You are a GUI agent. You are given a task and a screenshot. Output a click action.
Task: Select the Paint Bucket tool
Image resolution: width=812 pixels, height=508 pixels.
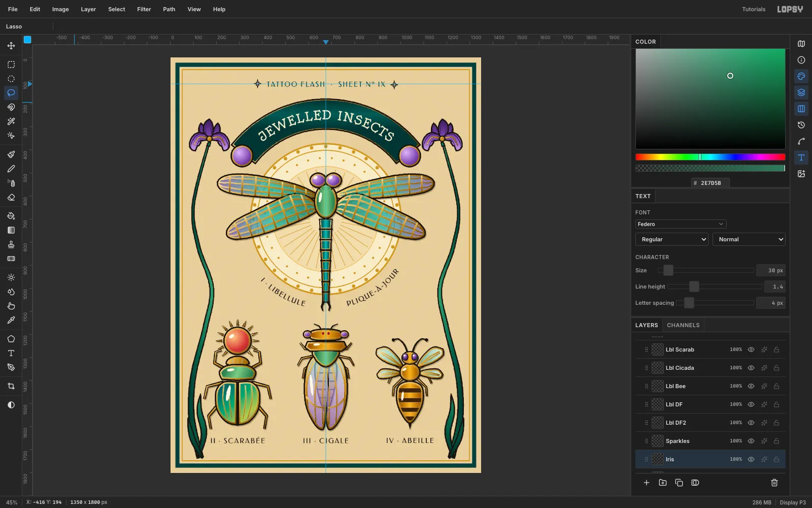(x=11, y=216)
